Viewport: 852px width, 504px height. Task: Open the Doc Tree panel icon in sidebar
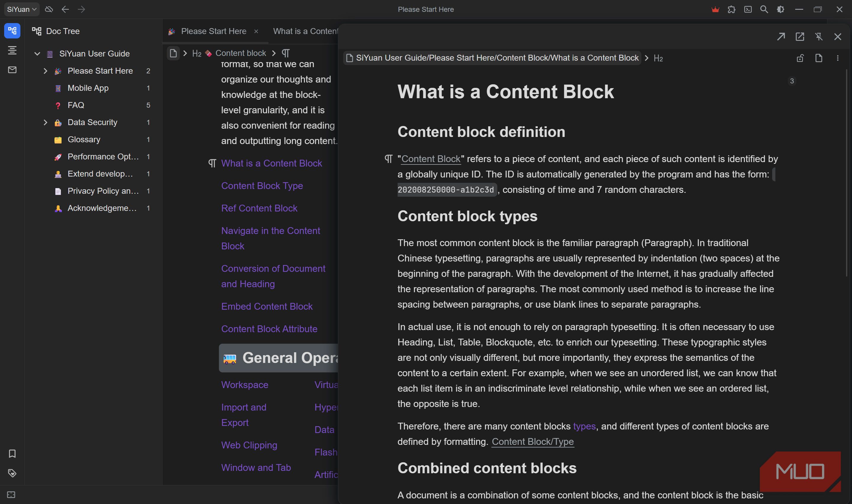[12, 31]
